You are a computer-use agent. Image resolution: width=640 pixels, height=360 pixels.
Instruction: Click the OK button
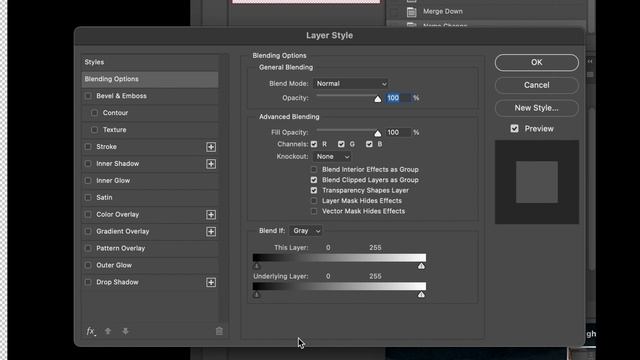(537, 62)
